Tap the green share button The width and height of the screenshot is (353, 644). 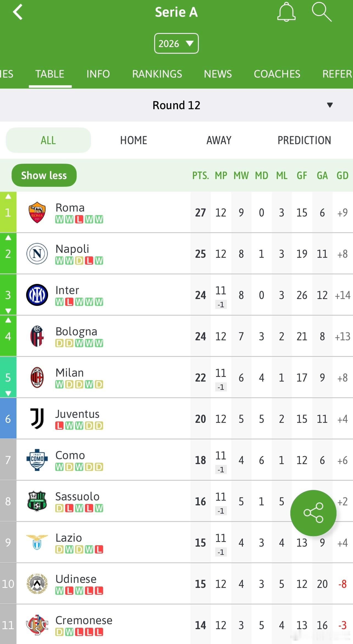click(x=313, y=513)
